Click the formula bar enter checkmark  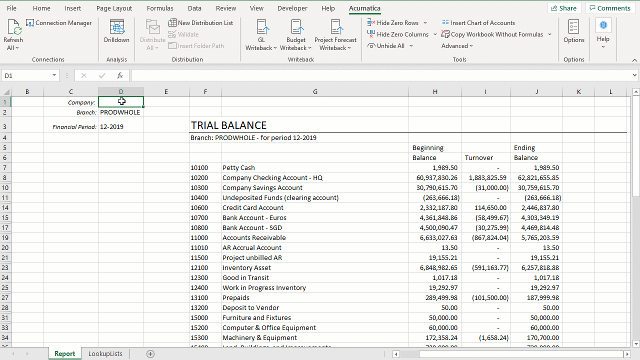(102, 76)
